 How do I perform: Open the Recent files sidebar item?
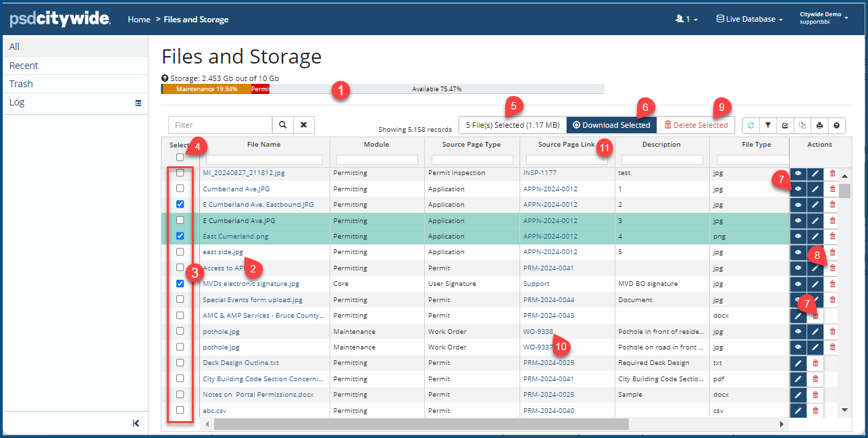coord(24,66)
